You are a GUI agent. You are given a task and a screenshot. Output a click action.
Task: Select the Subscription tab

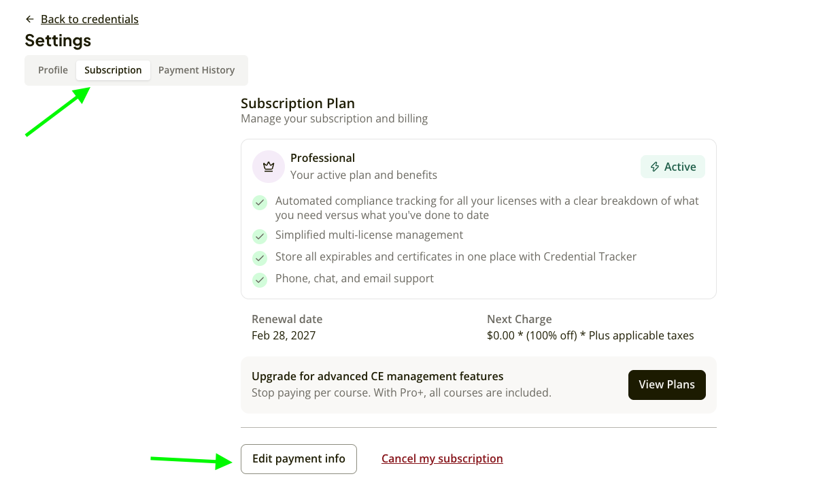113,70
